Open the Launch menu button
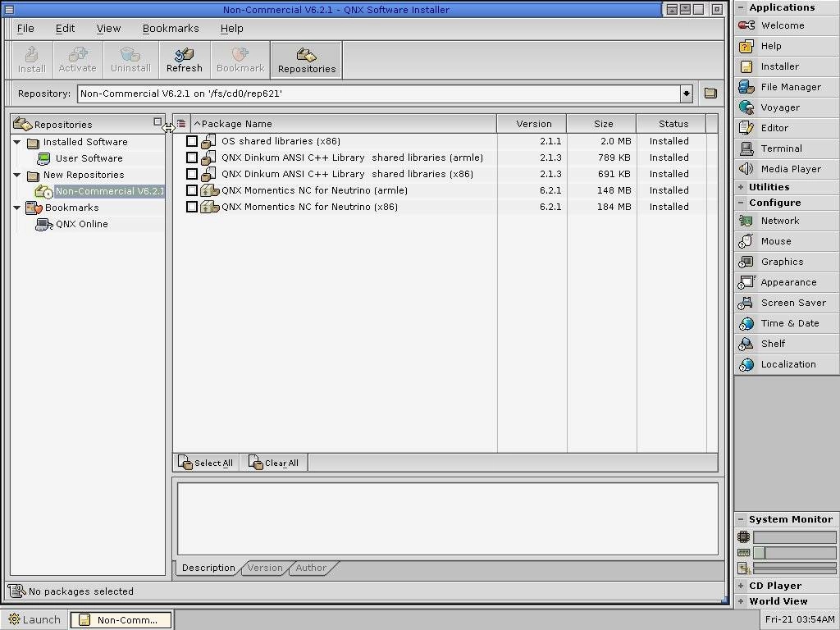The width and height of the screenshot is (840, 630). coord(34,620)
